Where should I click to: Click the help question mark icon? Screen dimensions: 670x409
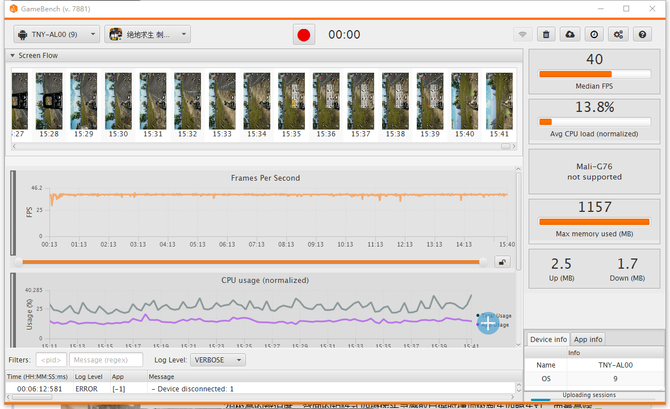pos(643,34)
